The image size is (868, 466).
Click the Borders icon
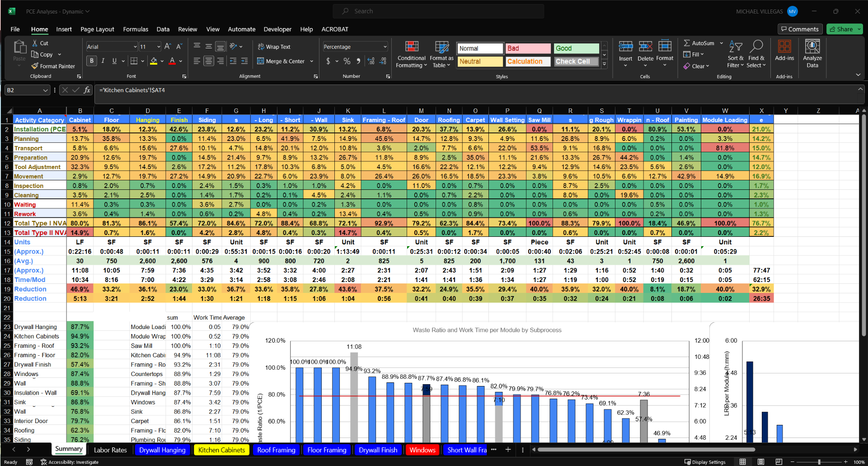[134, 61]
